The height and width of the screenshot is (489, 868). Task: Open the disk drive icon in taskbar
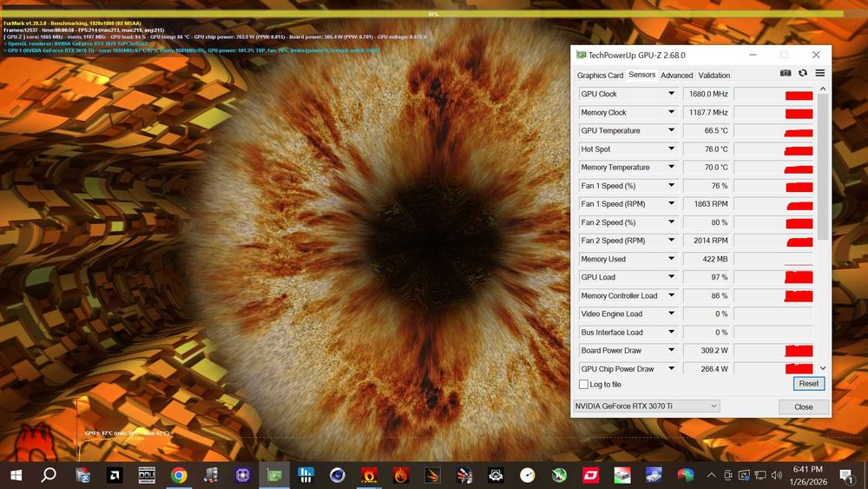pos(622,475)
